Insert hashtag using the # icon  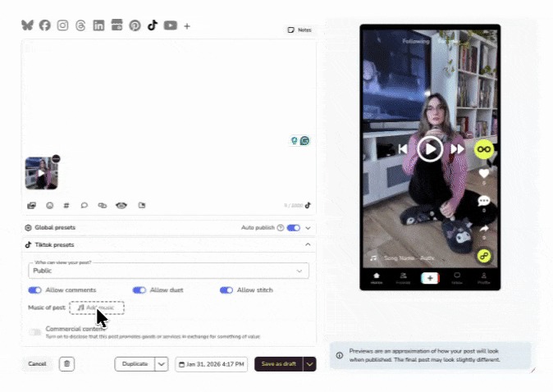coord(66,205)
